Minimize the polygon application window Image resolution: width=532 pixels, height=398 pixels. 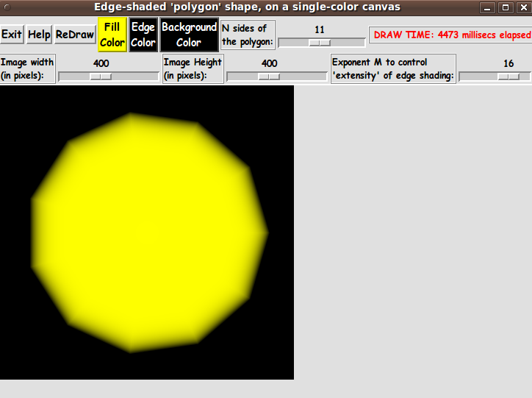click(x=487, y=7)
